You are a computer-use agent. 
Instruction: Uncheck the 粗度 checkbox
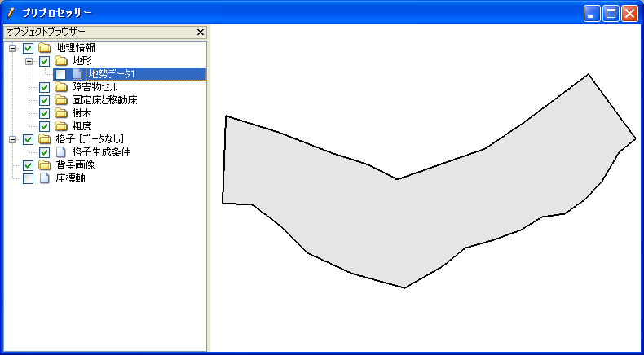(x=44, y=126)
